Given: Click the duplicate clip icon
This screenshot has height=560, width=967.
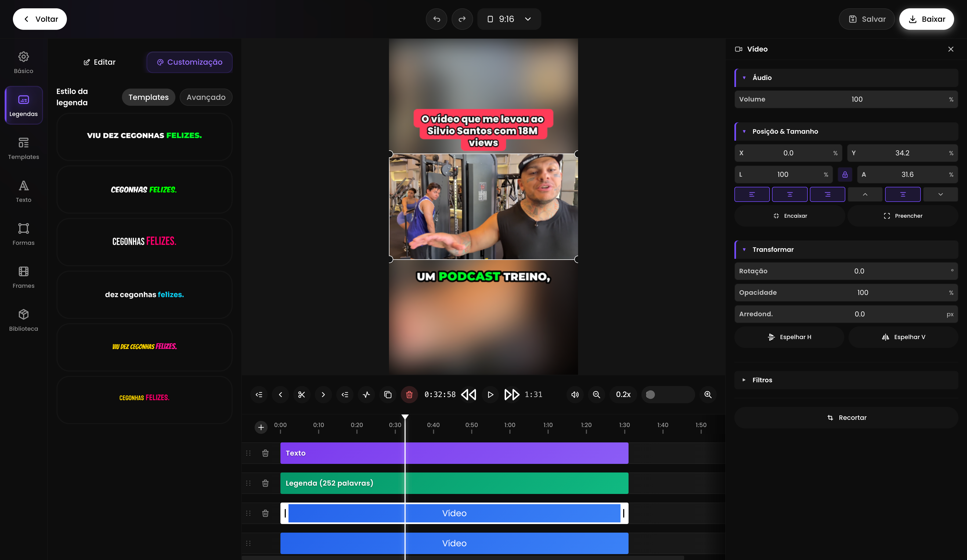Looking at the screenshot, I should pyautogui.click(x=388, y=394).
